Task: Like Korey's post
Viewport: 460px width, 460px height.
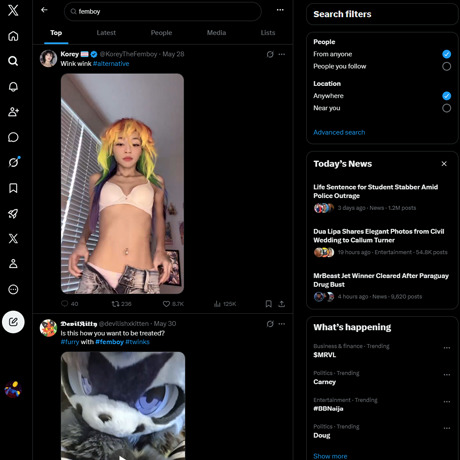Action: tap(173, 304)
